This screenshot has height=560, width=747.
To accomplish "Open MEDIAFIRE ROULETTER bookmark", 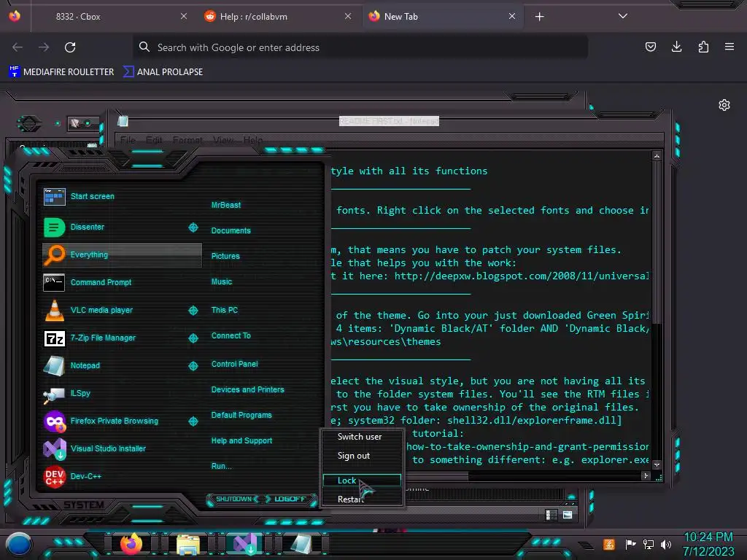I will (x=61, y=72).
